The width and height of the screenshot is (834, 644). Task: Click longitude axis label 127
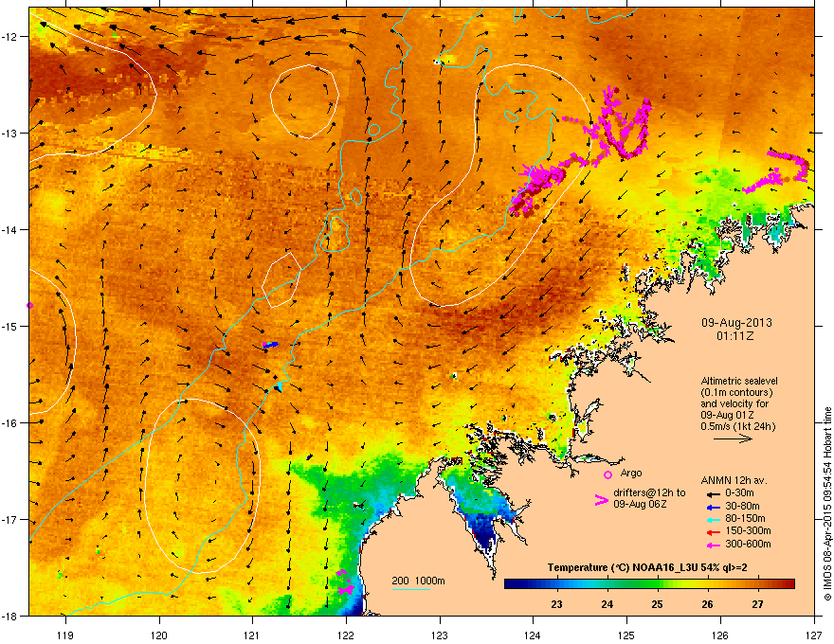(814, 635)
